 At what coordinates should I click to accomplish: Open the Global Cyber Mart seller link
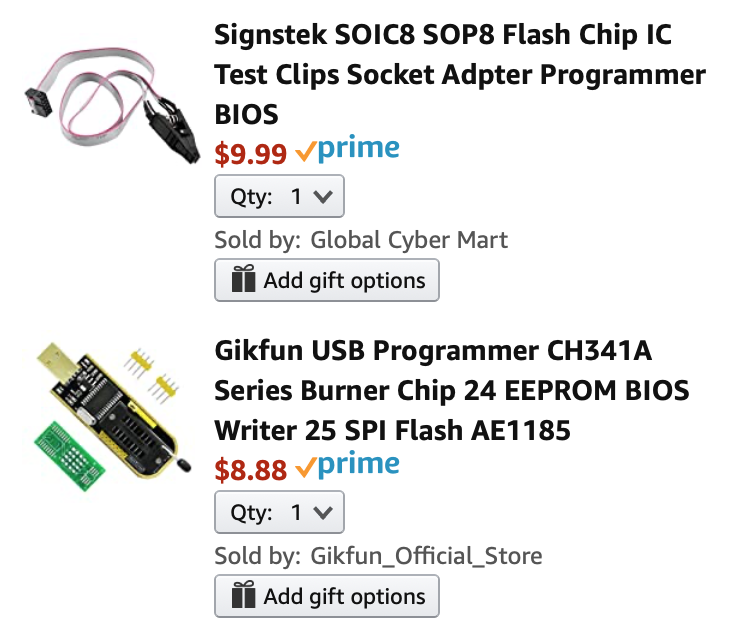click(x=409, y=240)
